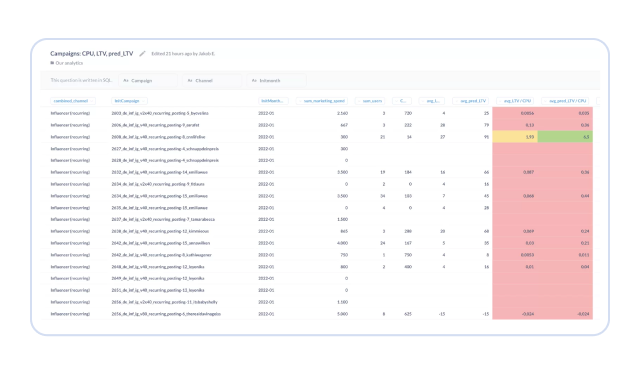Select the green 6,5 avg_pred_LTV/CPU cell
640x366 pixels.
[565, 137]
